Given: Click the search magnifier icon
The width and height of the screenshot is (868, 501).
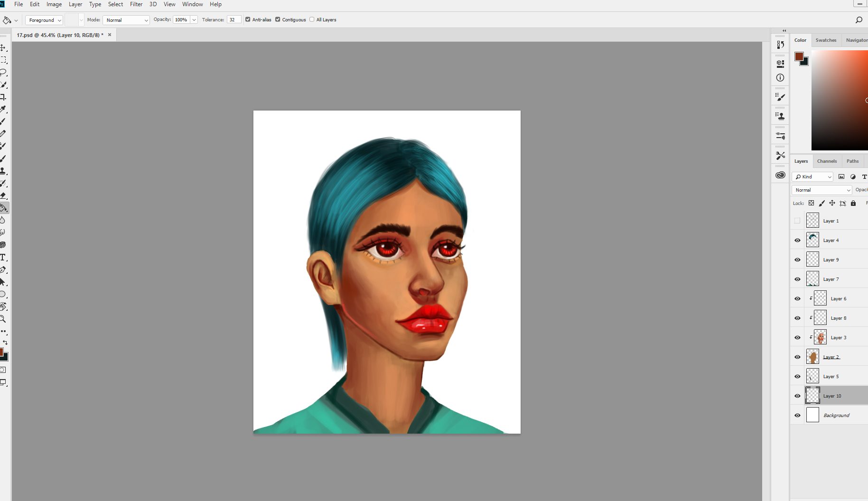Looking at the screenshot, I should pos(859,20).
